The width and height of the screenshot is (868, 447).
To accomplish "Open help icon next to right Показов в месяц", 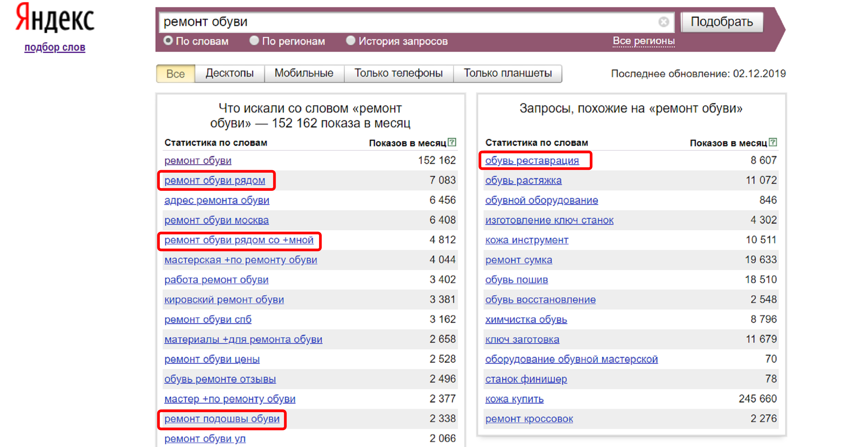I will [x=773, y=142].
